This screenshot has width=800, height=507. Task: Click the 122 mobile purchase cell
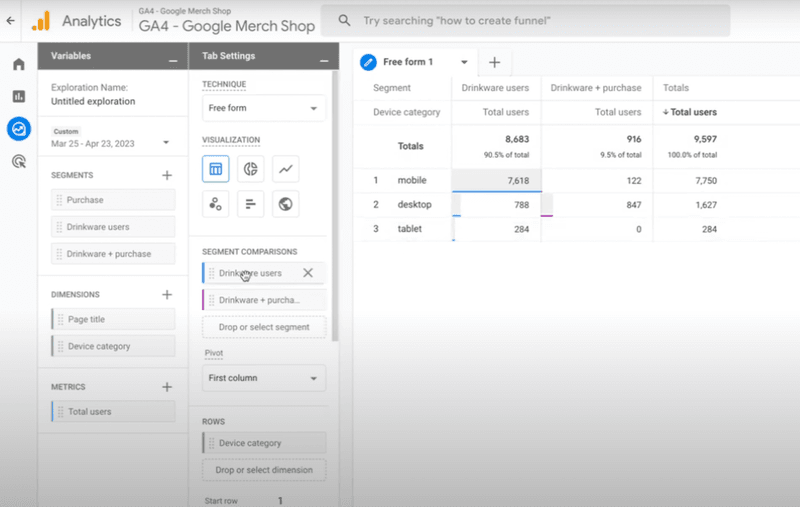click(634, 181)
